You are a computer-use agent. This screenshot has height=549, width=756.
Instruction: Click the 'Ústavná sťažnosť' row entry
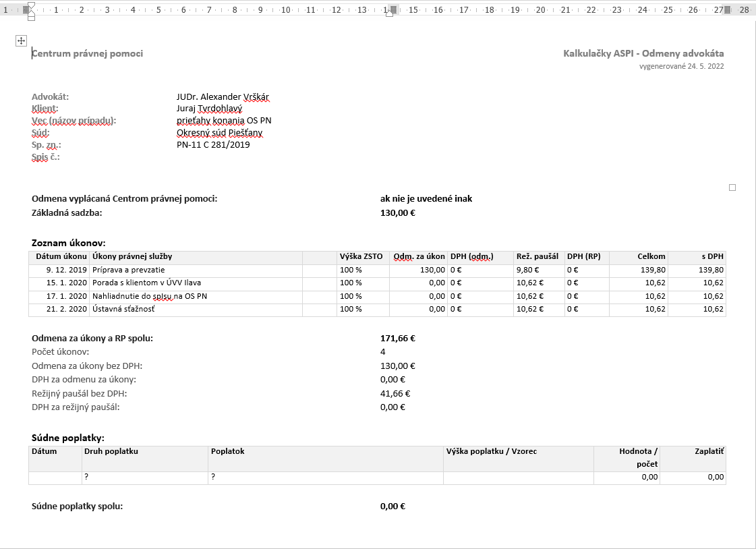click(x=123, y=310)
